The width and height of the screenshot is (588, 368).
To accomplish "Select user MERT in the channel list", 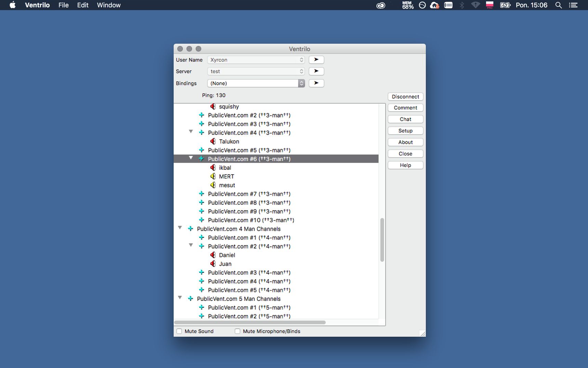I will pyautogui.click(x=226, y=176).
